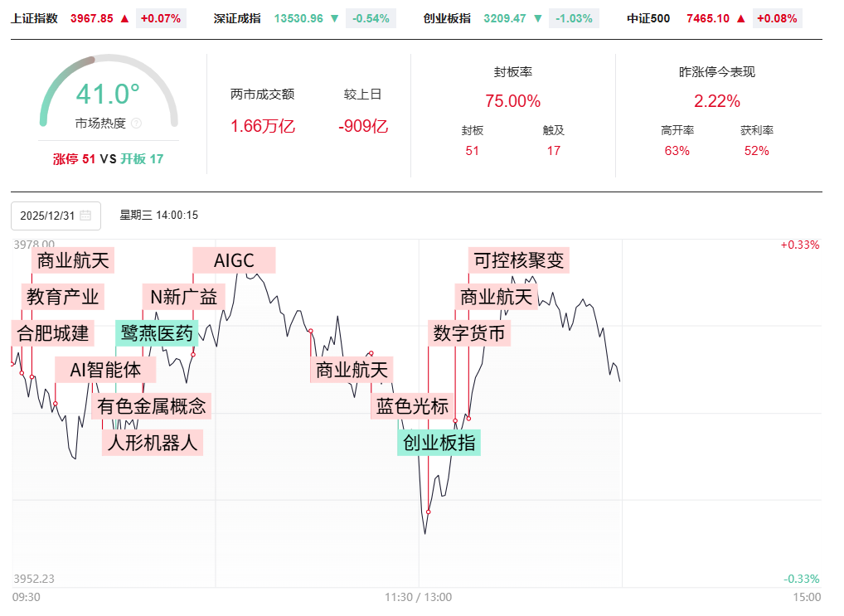
Task: Open 深证成指 in the top ticker
Action: 237,18
